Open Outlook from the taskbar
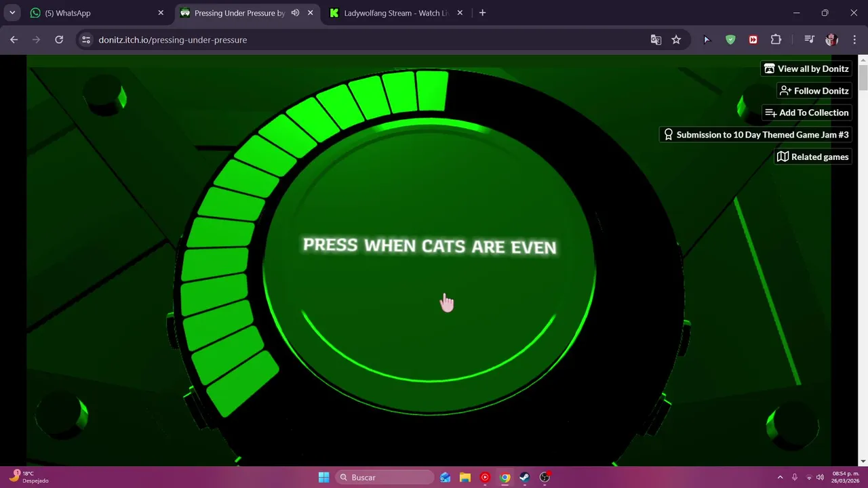This screenshot has height=488, width=868. pos(445,477)
